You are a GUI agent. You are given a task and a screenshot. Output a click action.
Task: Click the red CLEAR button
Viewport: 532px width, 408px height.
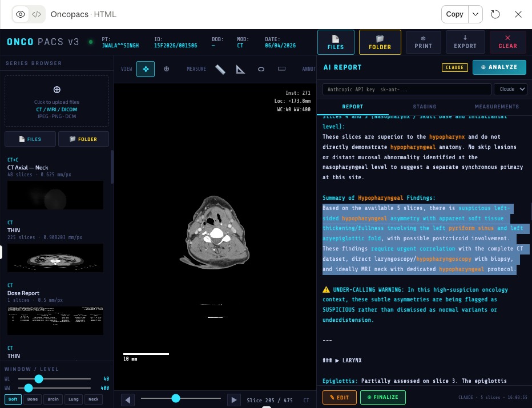click(507, 42)
